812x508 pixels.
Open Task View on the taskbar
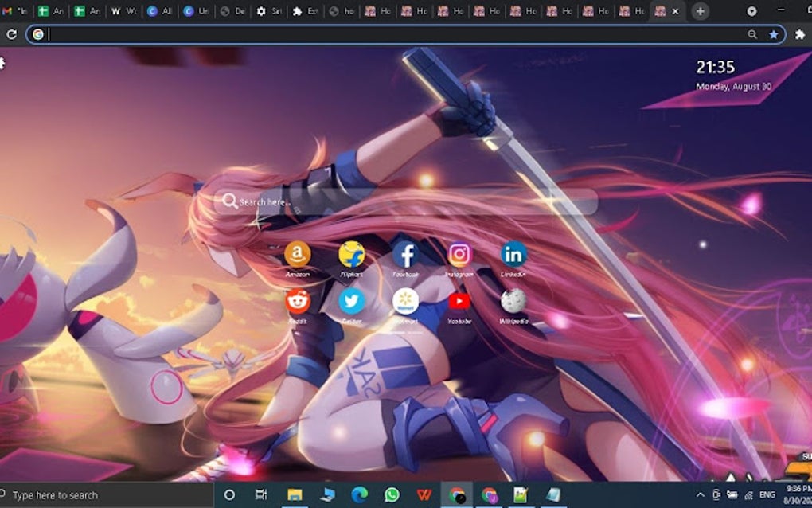[261, 495]
